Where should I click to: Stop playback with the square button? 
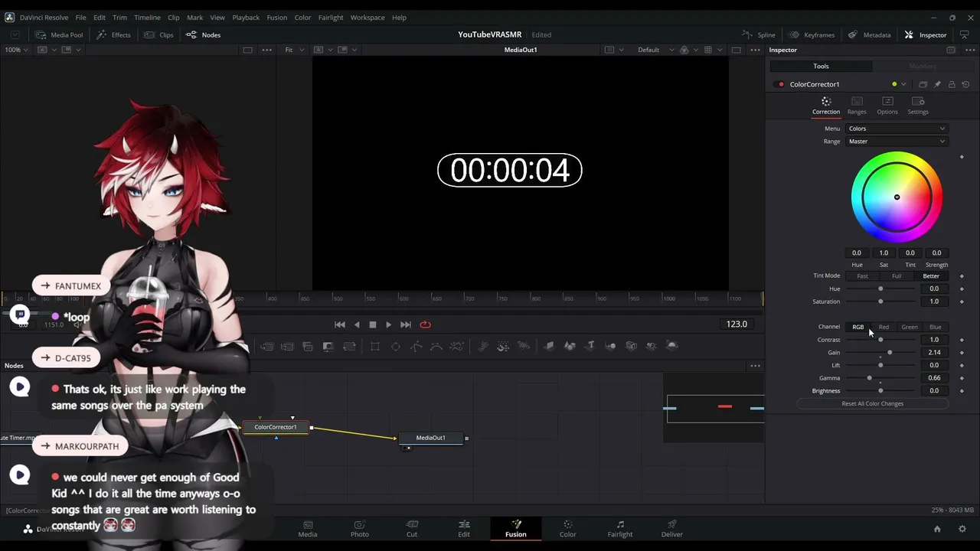pyautogui.click(x=373, y=324)
